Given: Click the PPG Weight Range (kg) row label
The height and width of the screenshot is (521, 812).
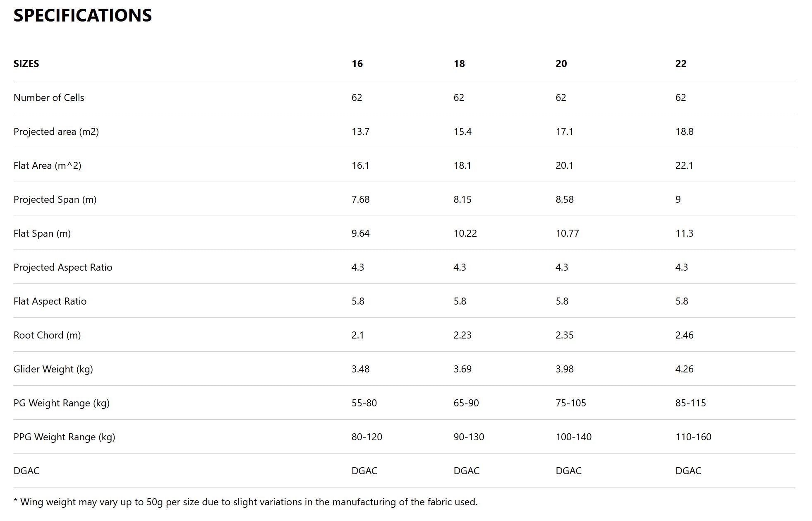Looking at the screenshot, I should tap(64, 437).
